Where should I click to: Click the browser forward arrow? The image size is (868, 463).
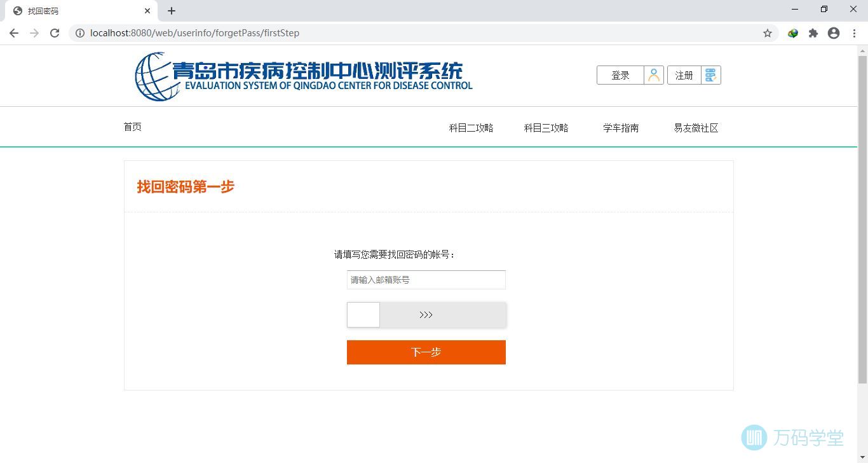coord(34,33)
